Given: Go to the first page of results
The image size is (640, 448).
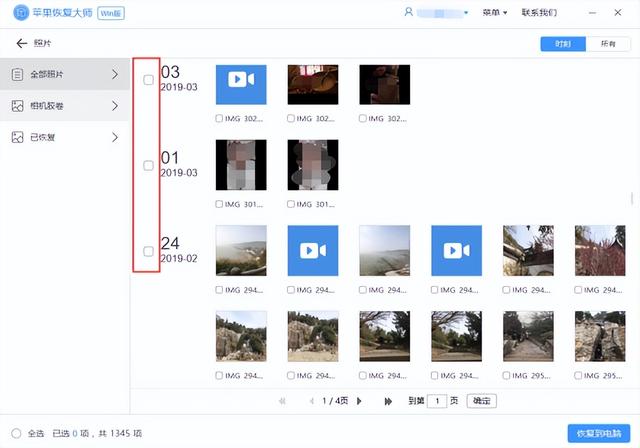Looking at the screenshot, I should click(282, 401).
